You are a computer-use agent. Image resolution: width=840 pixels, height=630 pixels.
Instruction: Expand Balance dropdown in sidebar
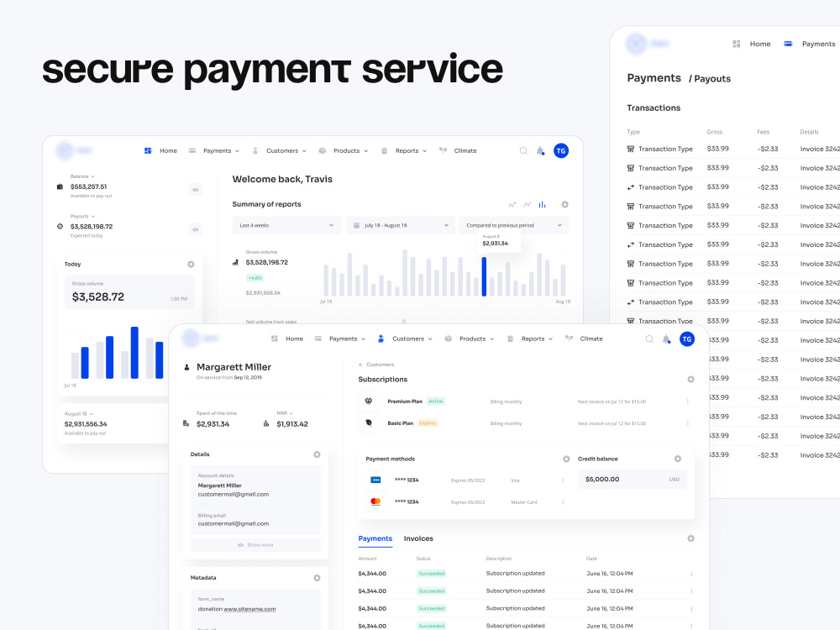82,176
